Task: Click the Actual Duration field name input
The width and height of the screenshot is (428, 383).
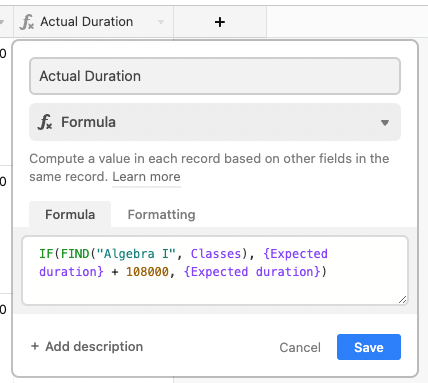Action: (x=215, y=76)
